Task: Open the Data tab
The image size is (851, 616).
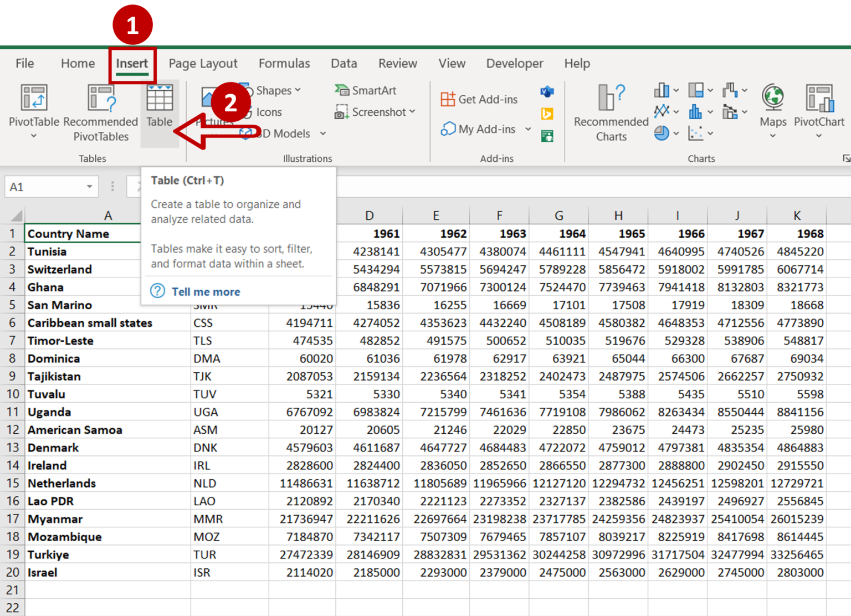Action: point(344,64)
